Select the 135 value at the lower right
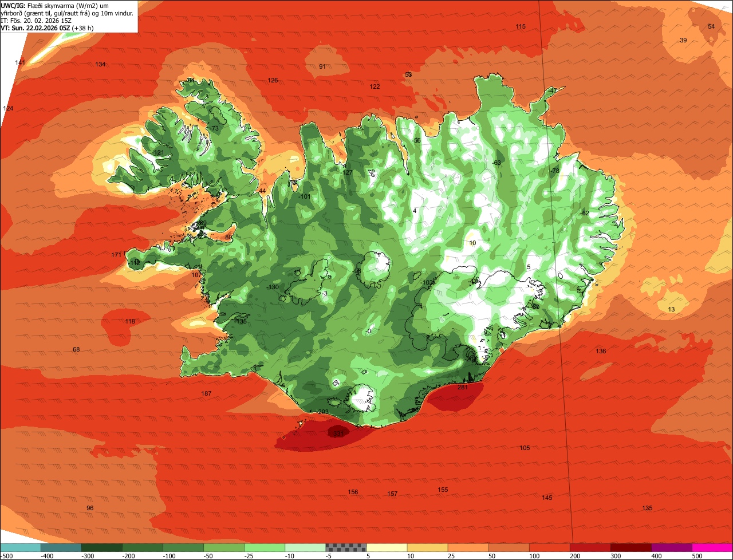Image resolution: width=733 pixels, height=560 pixels. [647, 508]
